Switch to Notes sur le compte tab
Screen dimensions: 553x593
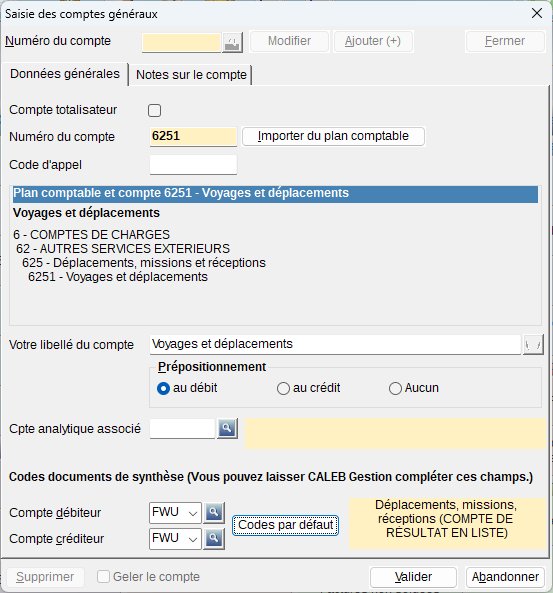191,75
